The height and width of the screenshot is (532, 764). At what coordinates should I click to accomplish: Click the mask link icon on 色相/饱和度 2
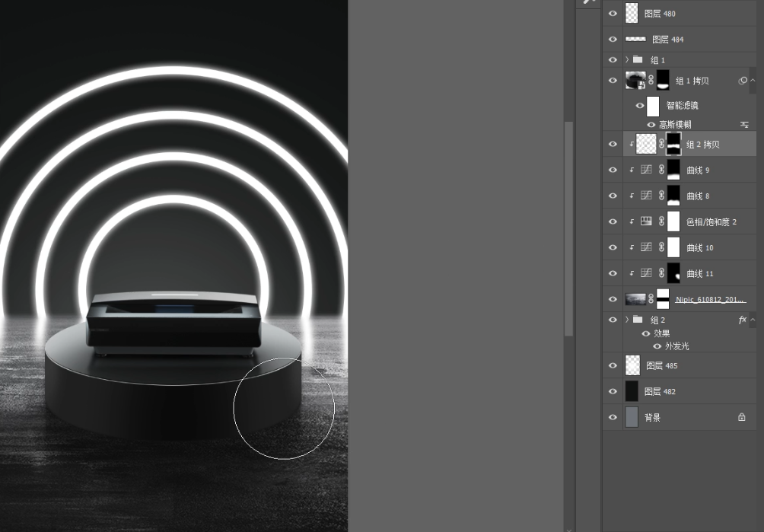click(x=662, y=221)
